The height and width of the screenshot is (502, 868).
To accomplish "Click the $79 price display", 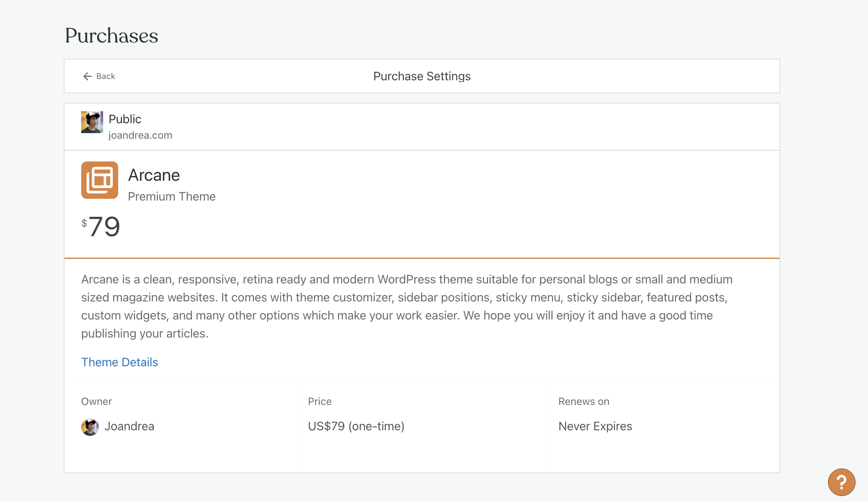I will click(101, 226).
